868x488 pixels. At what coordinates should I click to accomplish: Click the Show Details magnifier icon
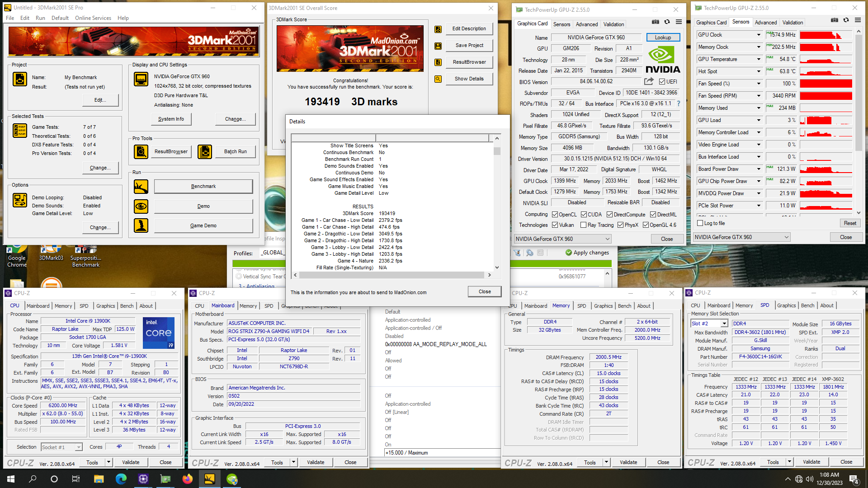coord(438,79)
